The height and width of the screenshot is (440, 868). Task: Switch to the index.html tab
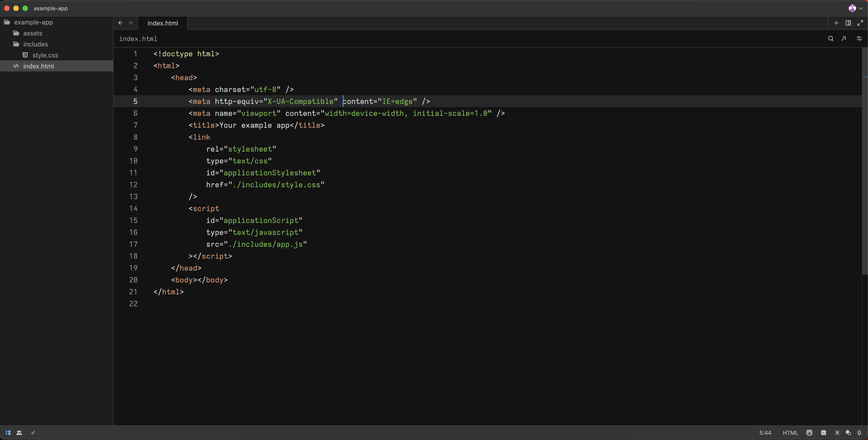point(163,23)
